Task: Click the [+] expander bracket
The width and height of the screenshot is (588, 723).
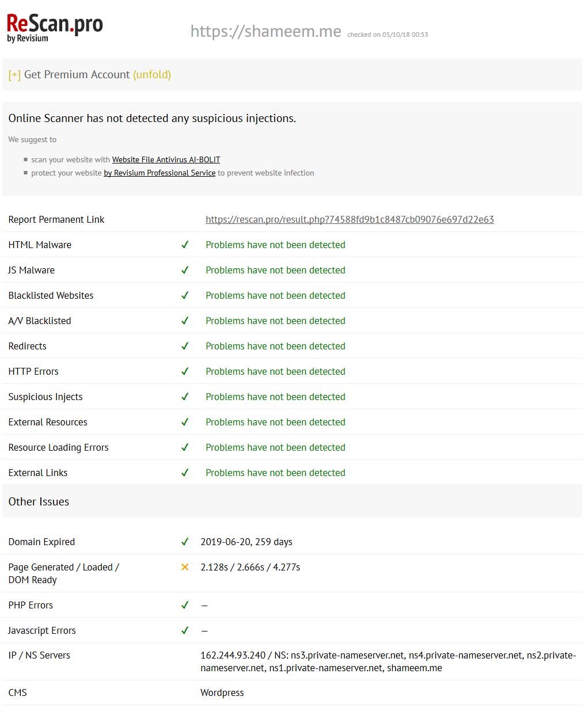Action: click(x=14, y=75)
